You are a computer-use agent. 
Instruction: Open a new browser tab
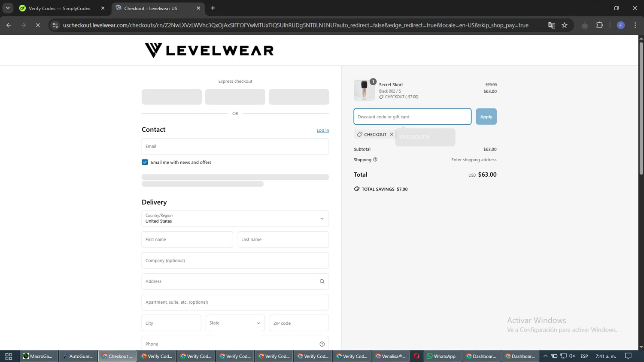click(x=213, y=8)
